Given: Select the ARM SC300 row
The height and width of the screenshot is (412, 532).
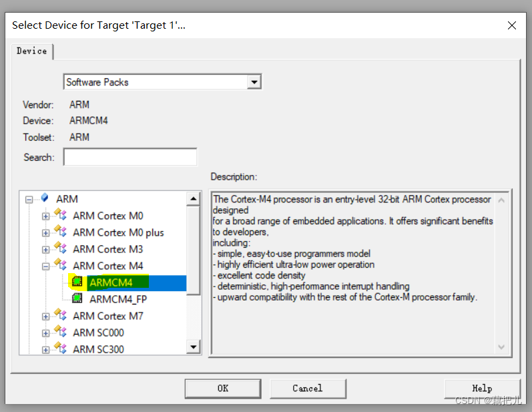Looking at the screenshot, I should coord(98,349).
